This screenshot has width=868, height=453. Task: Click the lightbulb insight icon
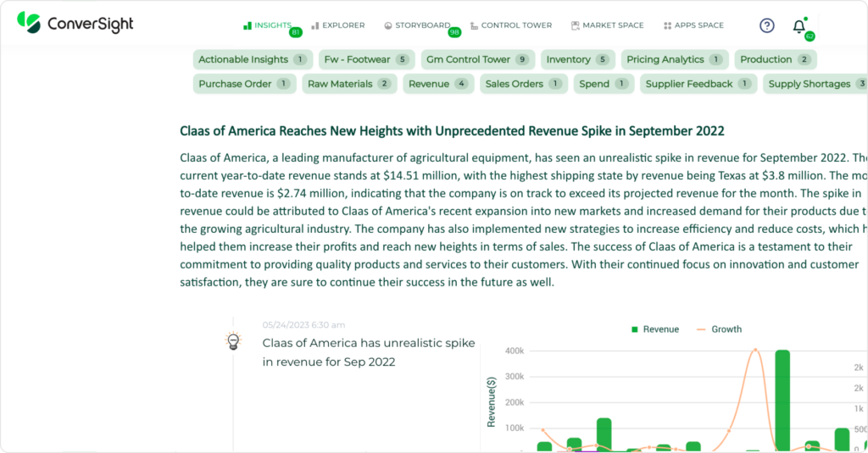pos(234,340)
